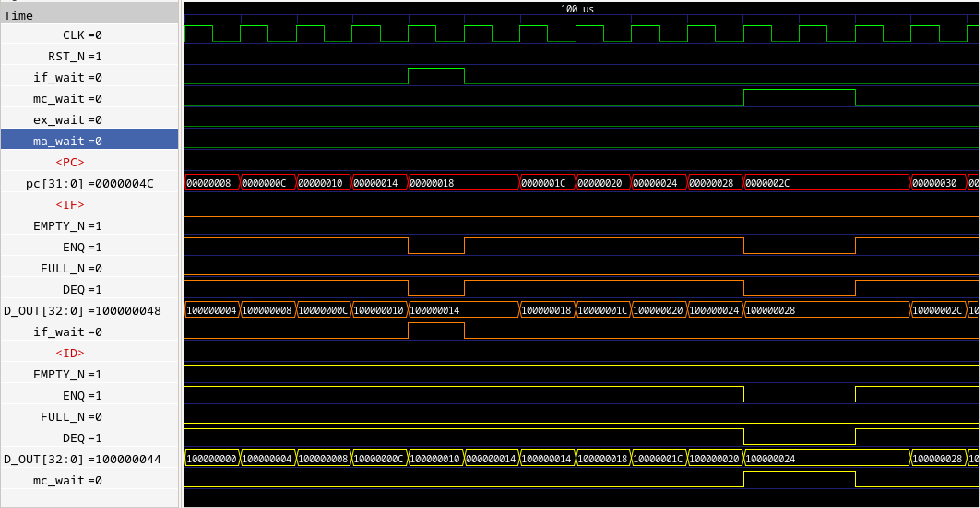Click D_OUT value 100000014 in orange bus

click(434, 310)
